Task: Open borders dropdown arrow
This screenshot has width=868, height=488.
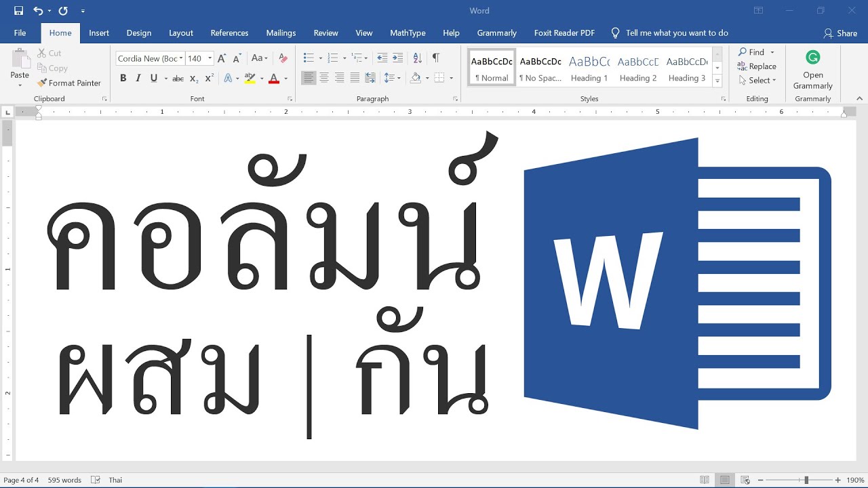Action: (x=451, y=79)
